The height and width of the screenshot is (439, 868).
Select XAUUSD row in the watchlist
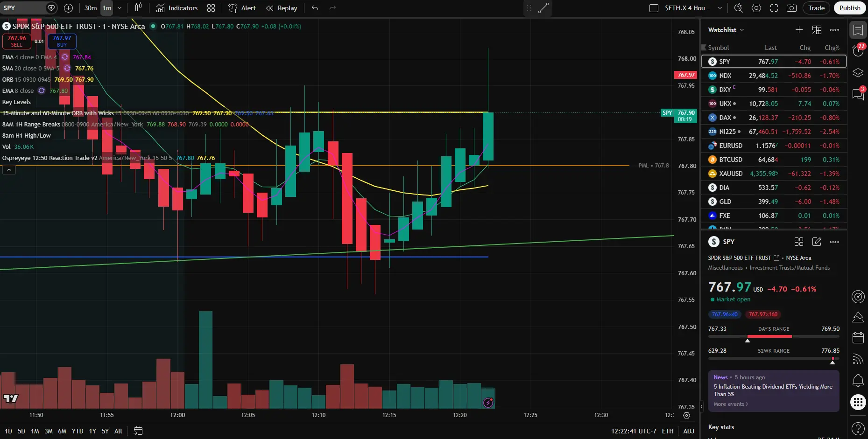pos(774,174)
